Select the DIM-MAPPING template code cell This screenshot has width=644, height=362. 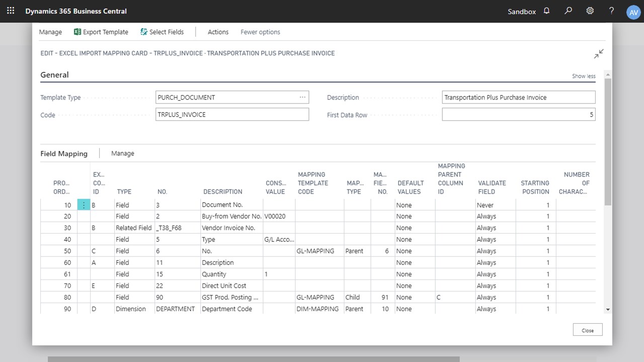click(319, 309)
